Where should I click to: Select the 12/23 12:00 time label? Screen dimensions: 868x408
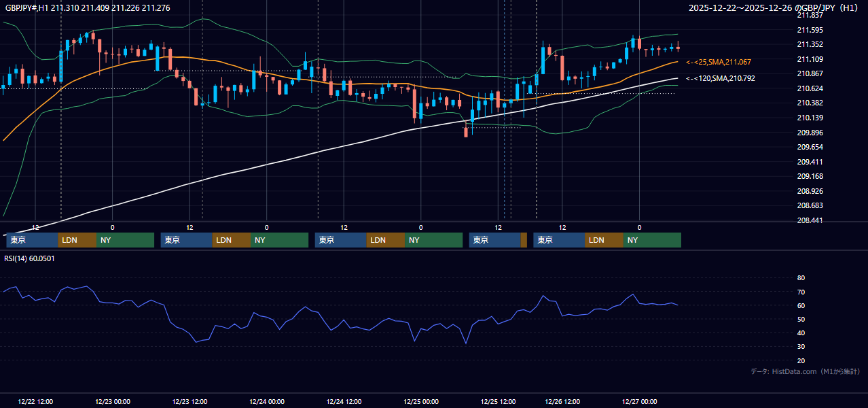coord(189,401)
